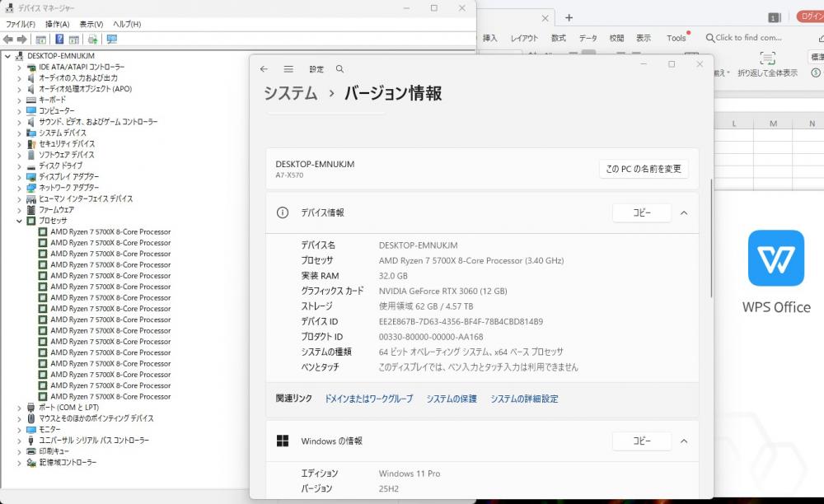The height and width of the screenshot is (504, 824).
Task: Click the USB icon beside ユニバーサル シリアル バス コントローラー
Action: click(31, 441)
